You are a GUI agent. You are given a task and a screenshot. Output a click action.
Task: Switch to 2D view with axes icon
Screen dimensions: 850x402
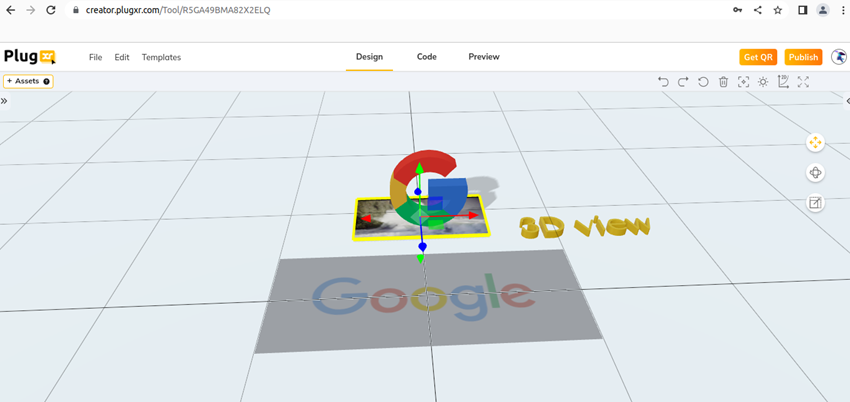[783, 81]
